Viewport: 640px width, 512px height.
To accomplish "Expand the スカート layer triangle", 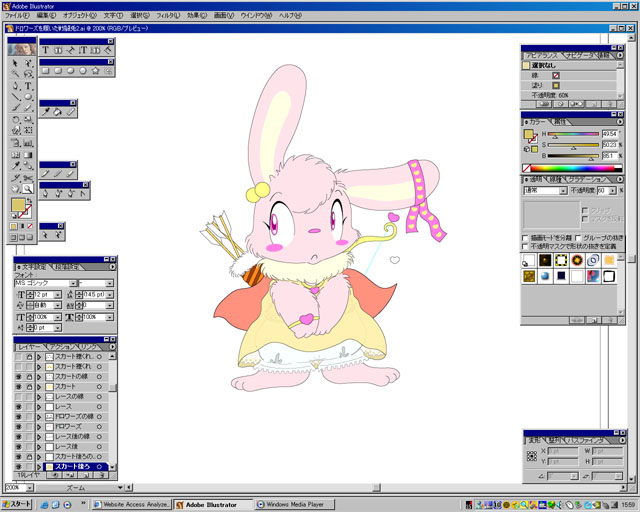I will pyautogui.click(x=39, y=387).
